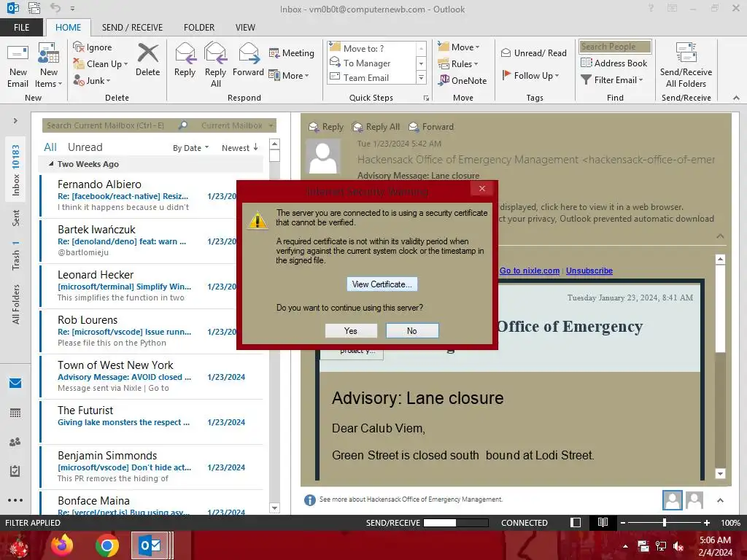The height and width of the screenshot is (560, 747).
Task: Open FILE tab
Action: [x=21, y=27]
